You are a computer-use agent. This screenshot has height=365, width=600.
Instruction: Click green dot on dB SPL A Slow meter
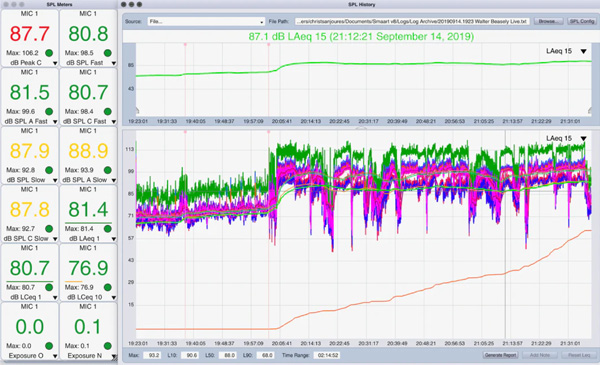pos(108,170)
